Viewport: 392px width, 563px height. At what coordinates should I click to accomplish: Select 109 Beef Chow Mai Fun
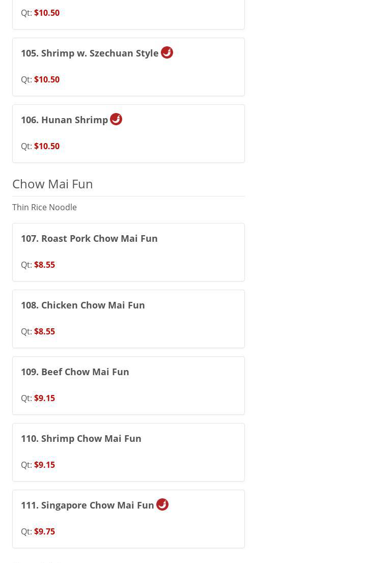75,372
